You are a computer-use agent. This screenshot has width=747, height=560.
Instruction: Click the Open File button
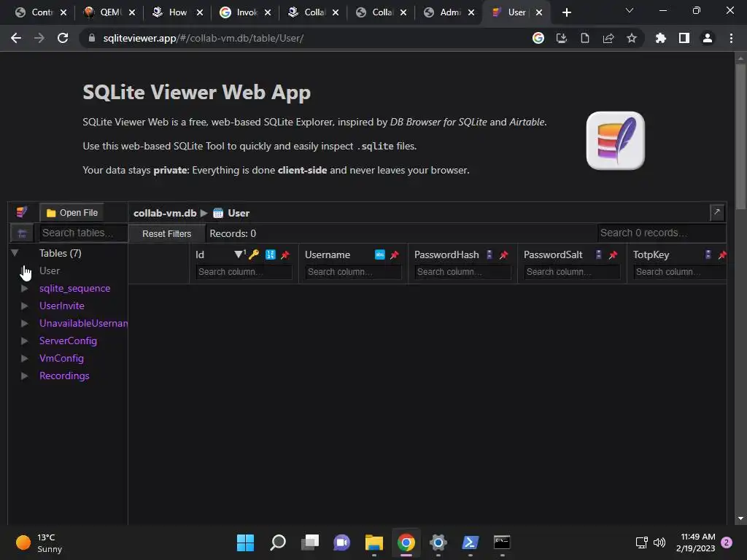72,213
